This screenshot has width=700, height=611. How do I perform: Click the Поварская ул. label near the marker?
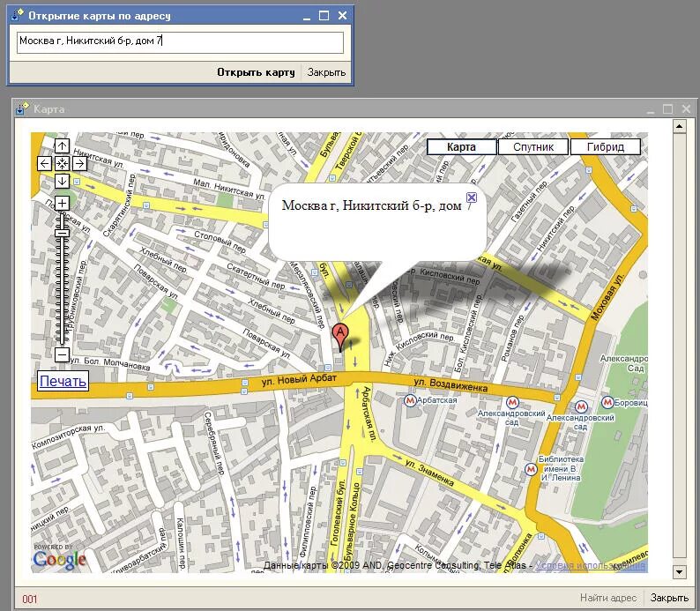tap(266, 344)
